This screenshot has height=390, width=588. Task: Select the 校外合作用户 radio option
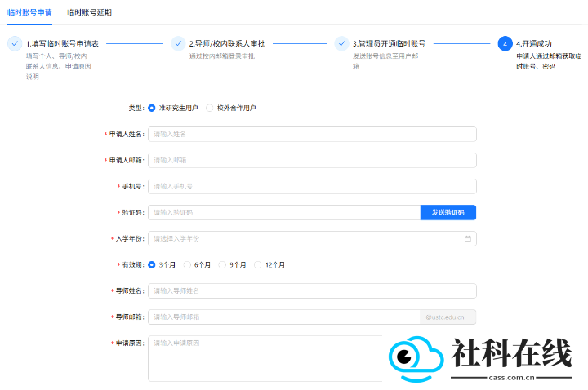coord(210,108)
